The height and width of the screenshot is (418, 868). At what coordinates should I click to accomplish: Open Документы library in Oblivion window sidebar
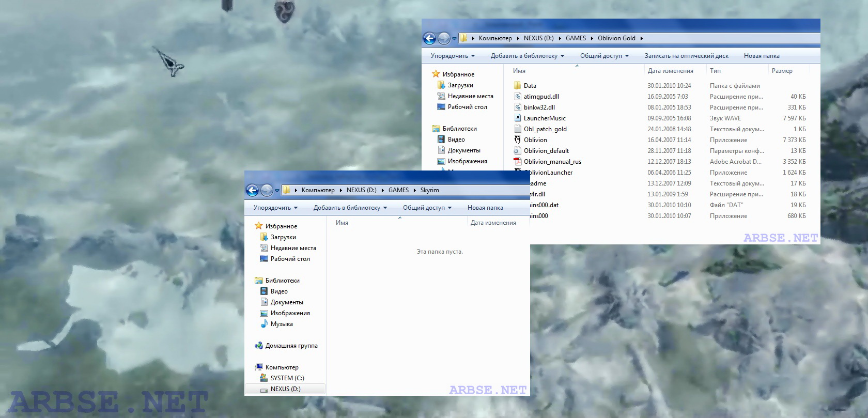tap(459, 150)
